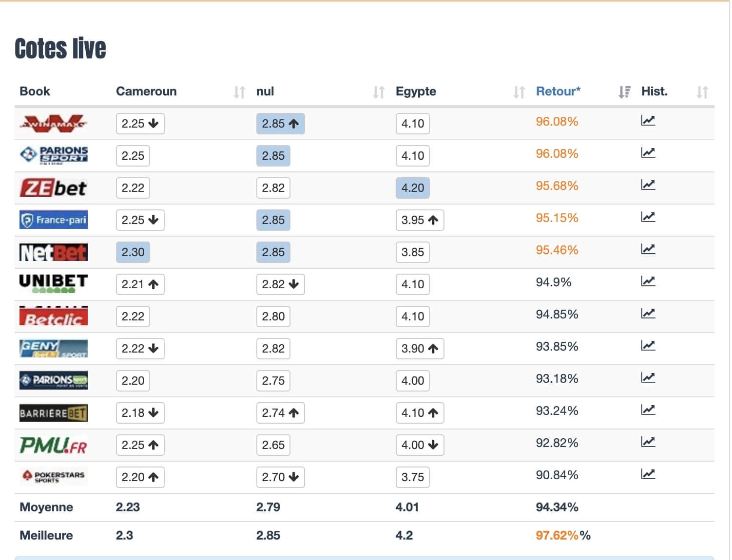Open the BarrièreBet history chart icon
This screenshot has width=732, height=560.
click(x=648, y=410)
